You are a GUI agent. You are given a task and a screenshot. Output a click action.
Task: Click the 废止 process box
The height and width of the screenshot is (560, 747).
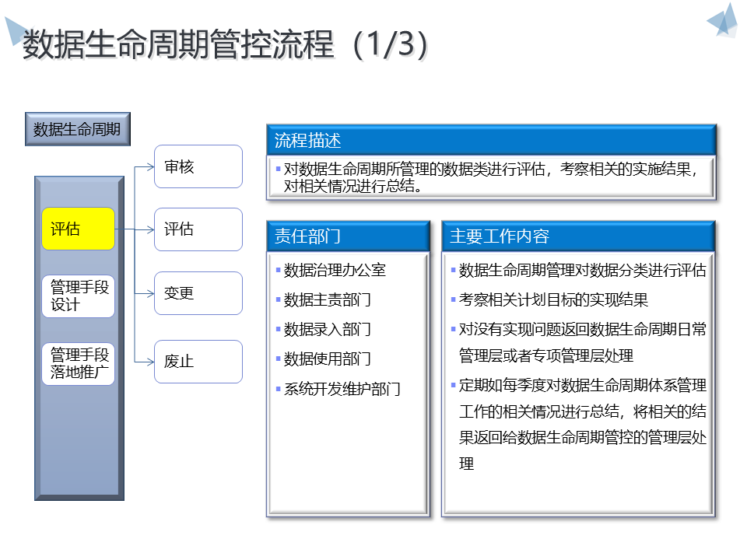198,362
